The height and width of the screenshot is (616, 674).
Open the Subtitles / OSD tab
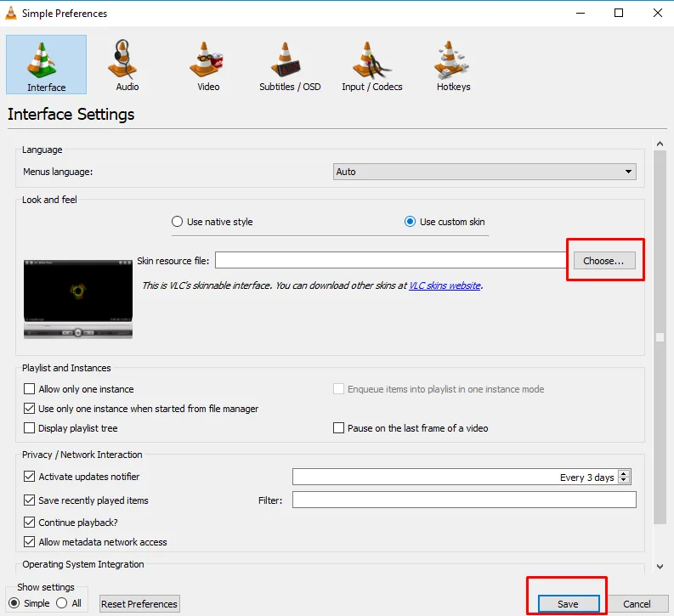point(290,65)
